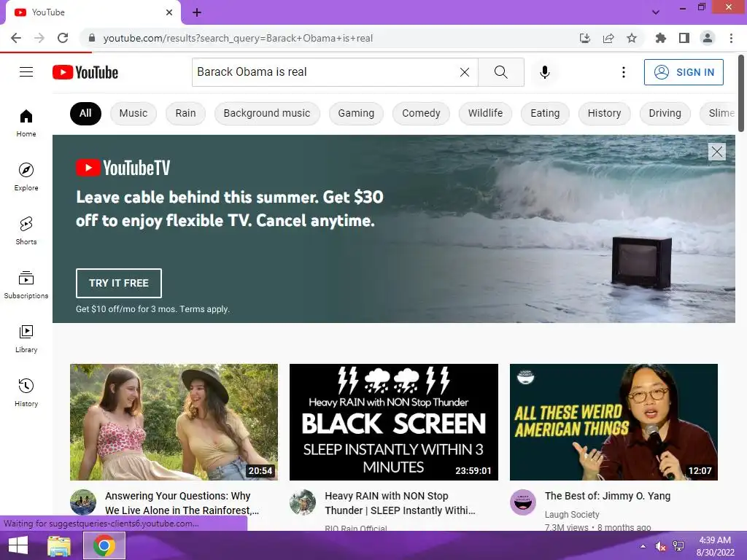Bookmark this page with the star

click(x=632, y=38)
